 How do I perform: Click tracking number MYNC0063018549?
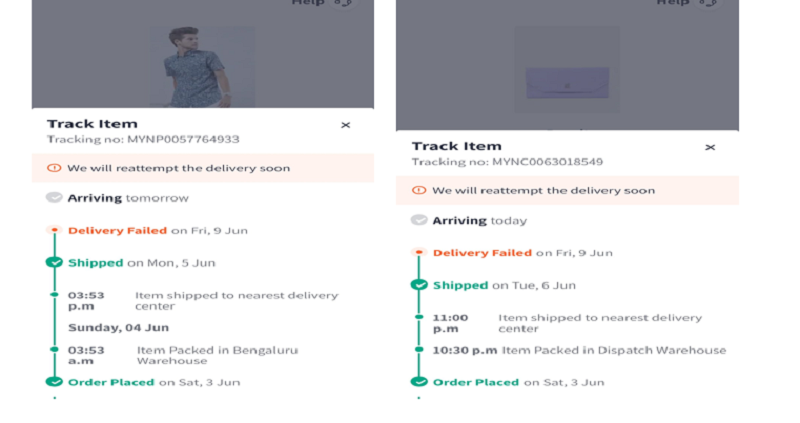[x=547, y=162]
